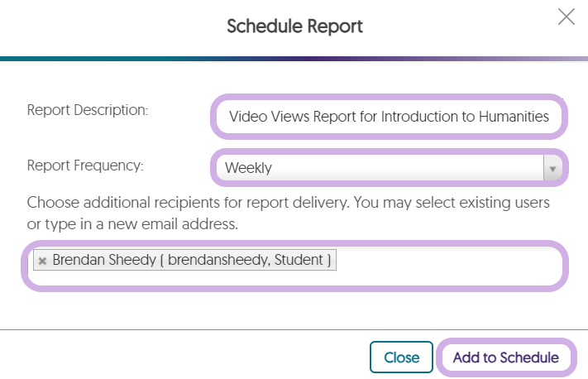This screenshot has height=379, width=588.
Task: Remove Brendan Sheedy from recipients
Action: pyautogui.click(x=42, y=261)
